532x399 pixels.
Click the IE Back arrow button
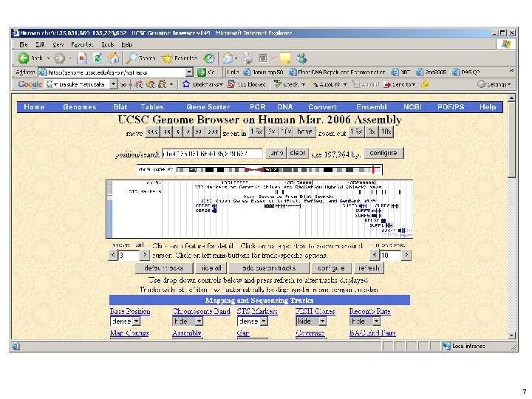[x=24, y=58]
